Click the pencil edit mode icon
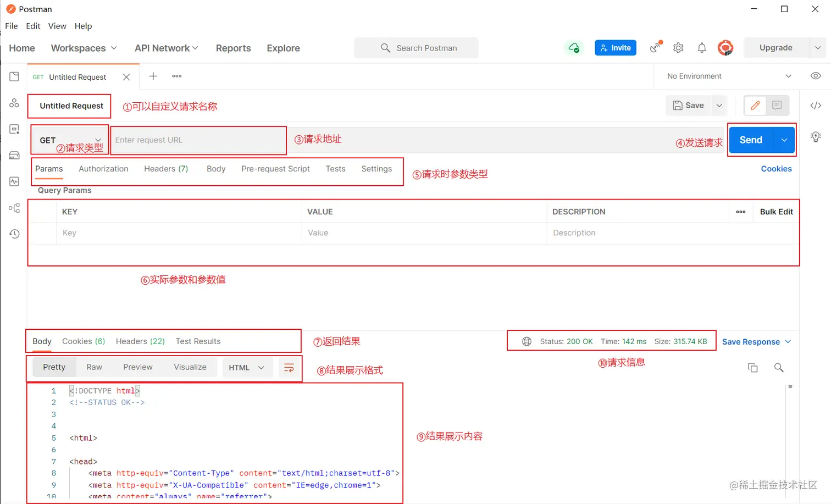831x504 pixels. coord(756,106)
